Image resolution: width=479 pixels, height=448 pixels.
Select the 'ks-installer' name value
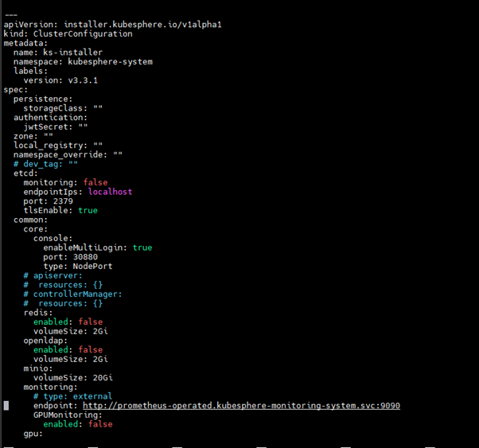[72, 53]
